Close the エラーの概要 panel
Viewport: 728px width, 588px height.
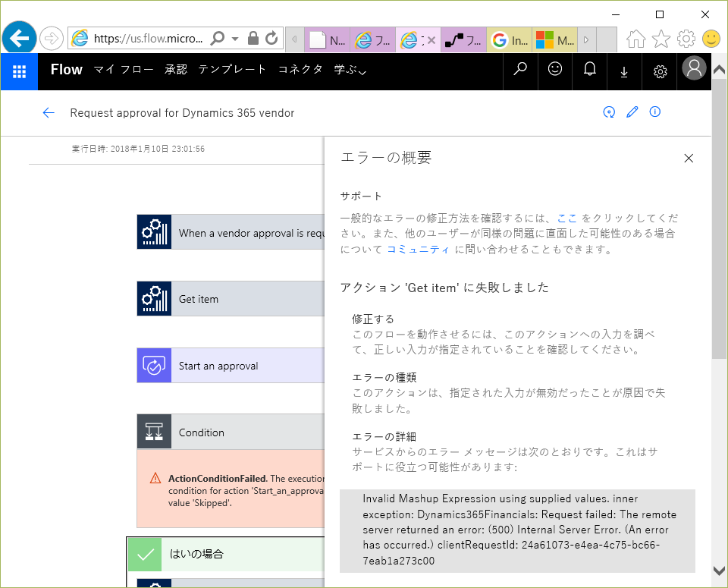click(689, 159)
